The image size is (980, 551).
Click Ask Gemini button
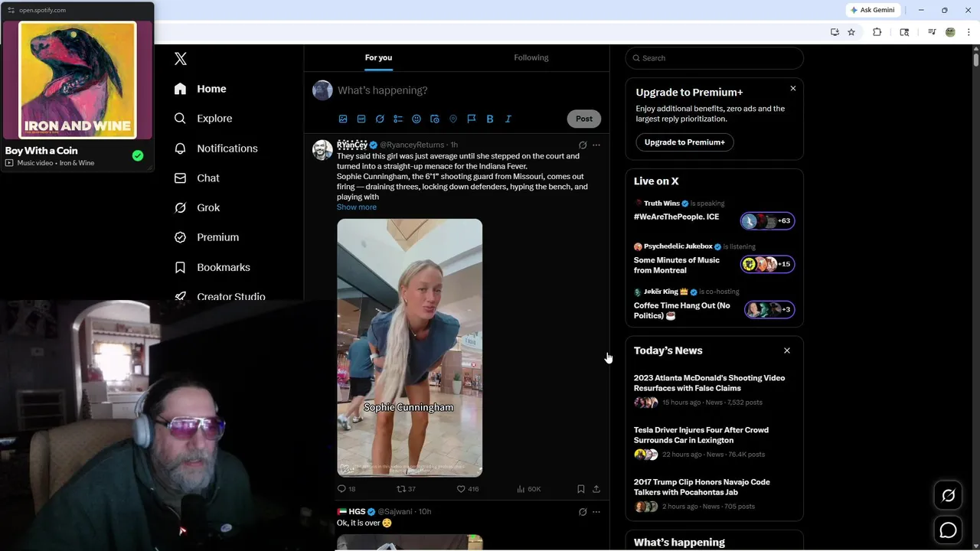[x=872, y=10]
